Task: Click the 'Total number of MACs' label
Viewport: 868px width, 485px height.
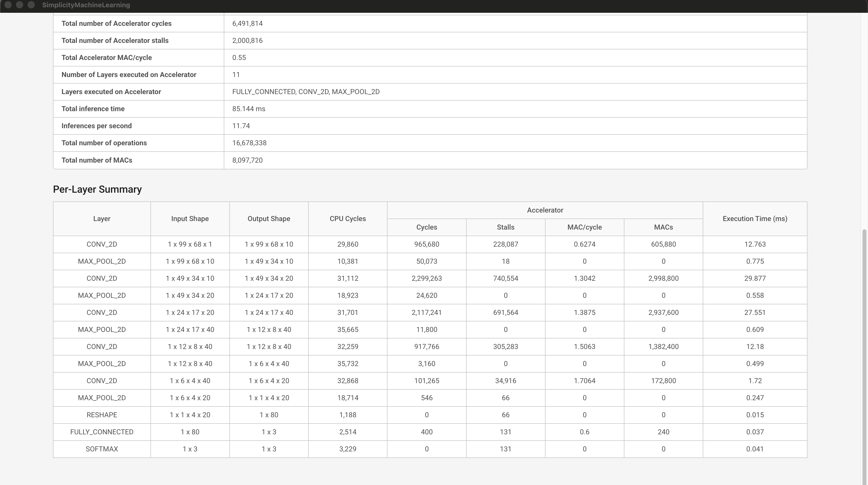Action: pyautogui.click(x=97, y=160)
